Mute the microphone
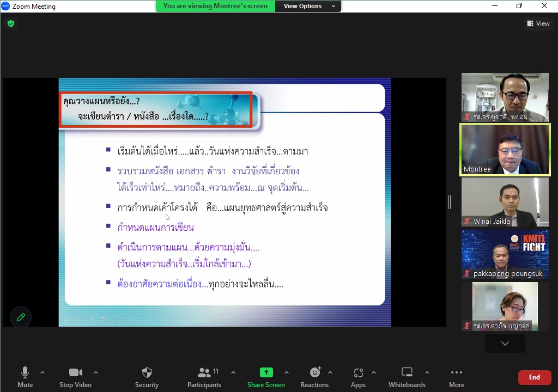Image resolution: width=558 pixels, height=392 pixels. (25, 377)
